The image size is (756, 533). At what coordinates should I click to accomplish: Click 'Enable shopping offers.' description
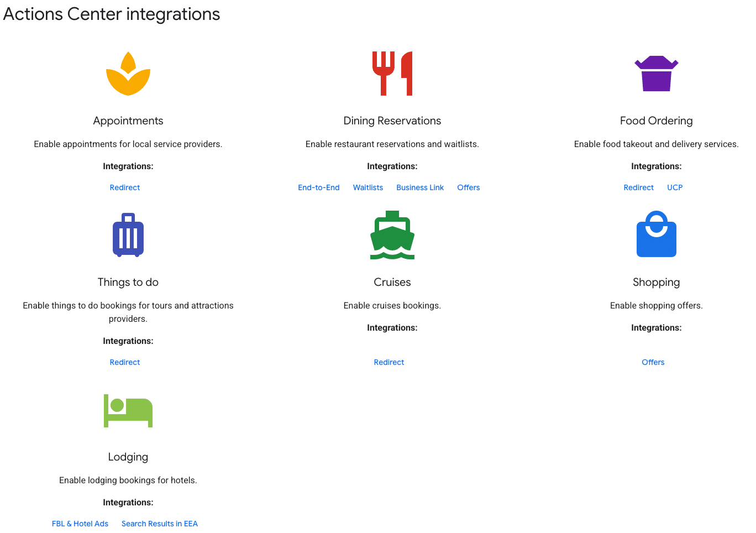click(657, 305)
